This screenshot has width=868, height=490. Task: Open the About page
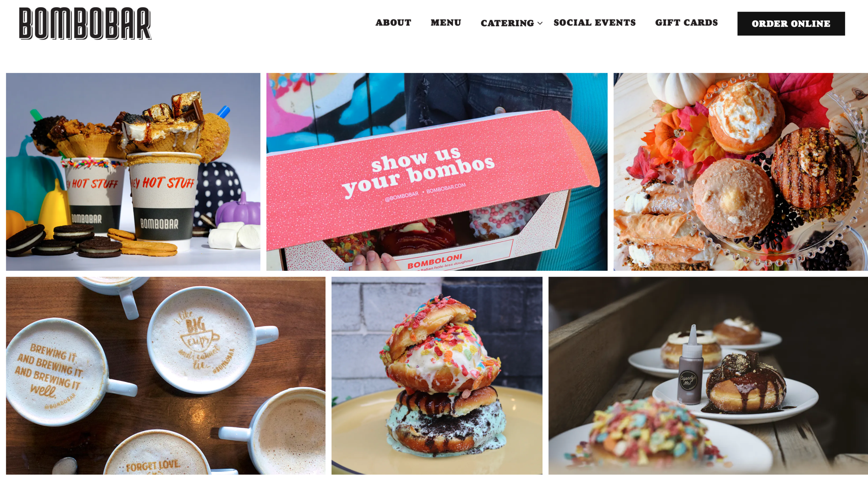pyautogui.click(x=393, y=23)
